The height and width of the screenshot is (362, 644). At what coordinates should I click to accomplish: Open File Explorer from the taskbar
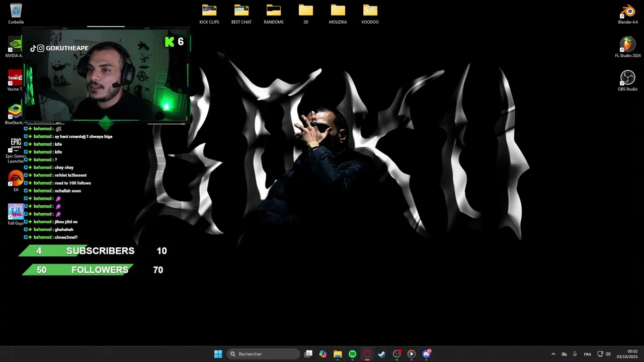[x=338, y=354]
